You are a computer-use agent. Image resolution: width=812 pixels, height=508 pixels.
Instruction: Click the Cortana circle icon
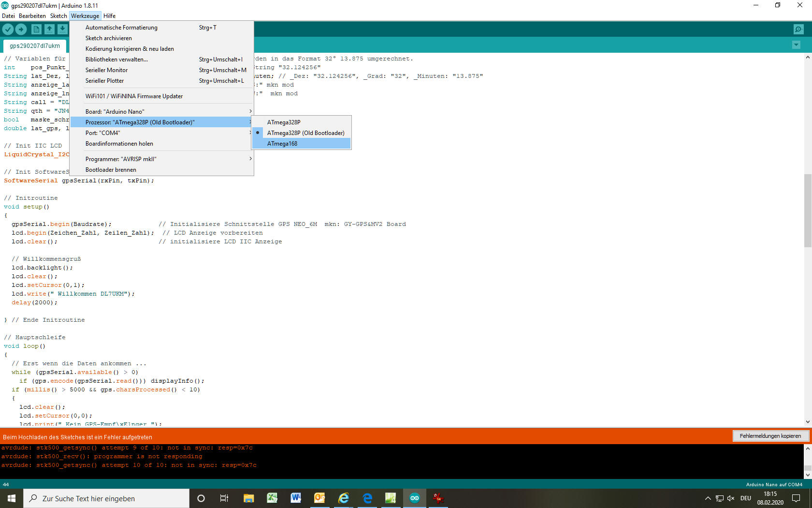pos(201,498)
